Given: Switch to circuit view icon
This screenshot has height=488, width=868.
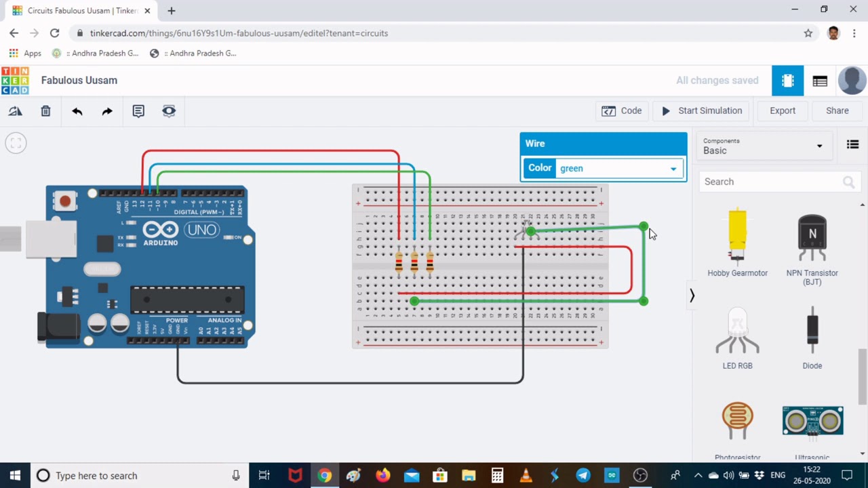Looking at the screenshot, I should (787, 81).
